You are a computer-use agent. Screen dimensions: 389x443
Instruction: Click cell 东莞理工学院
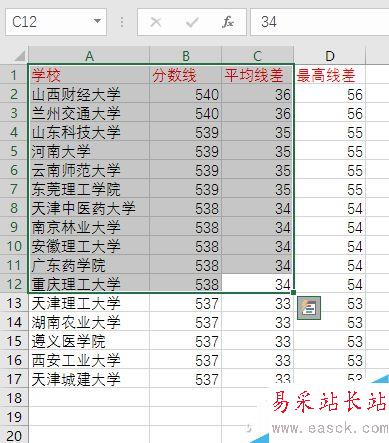[89, 189]
